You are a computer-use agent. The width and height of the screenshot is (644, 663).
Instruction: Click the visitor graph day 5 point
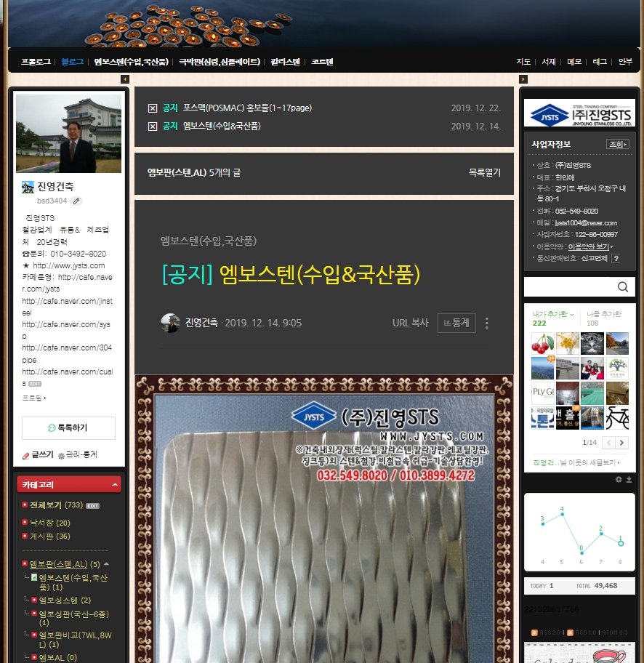pyautogui.click(x=562, y=515)
